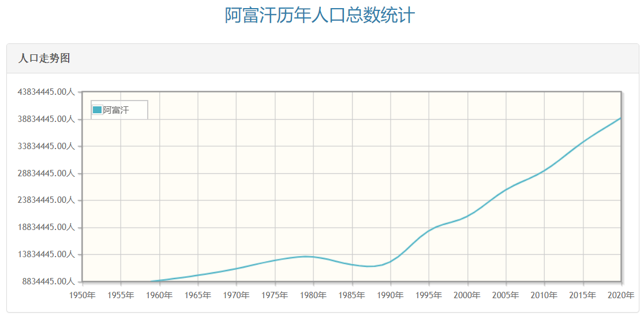
Task: Click the teal legend swatch for 阿富汗
Action: click(x=97, y=110)
